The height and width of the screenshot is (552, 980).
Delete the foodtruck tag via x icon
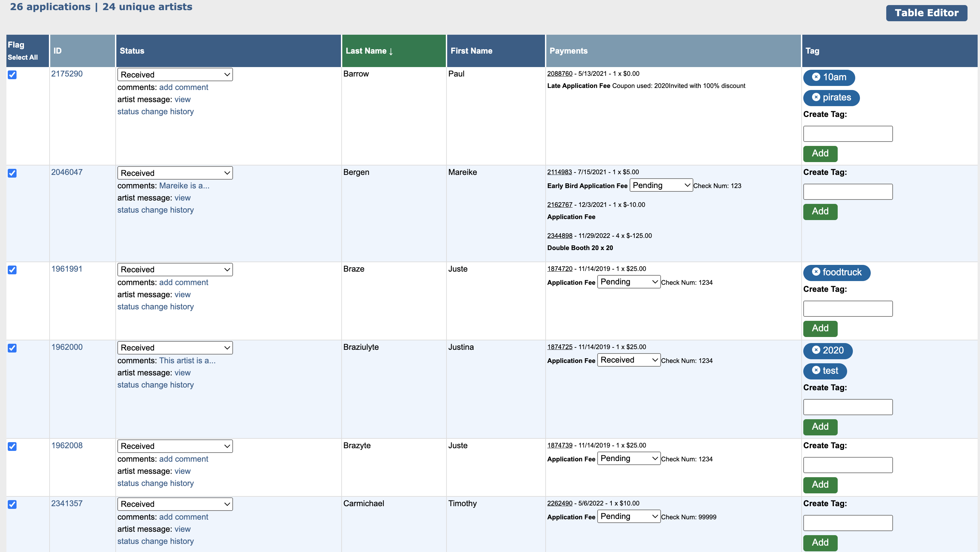(x=816, y=272)
